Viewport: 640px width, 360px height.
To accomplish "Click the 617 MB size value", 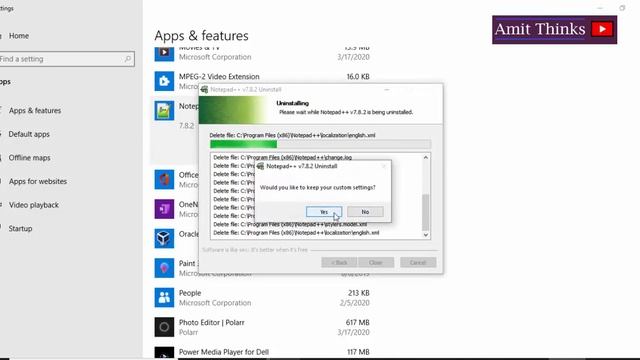I will (x=358, y=322).
